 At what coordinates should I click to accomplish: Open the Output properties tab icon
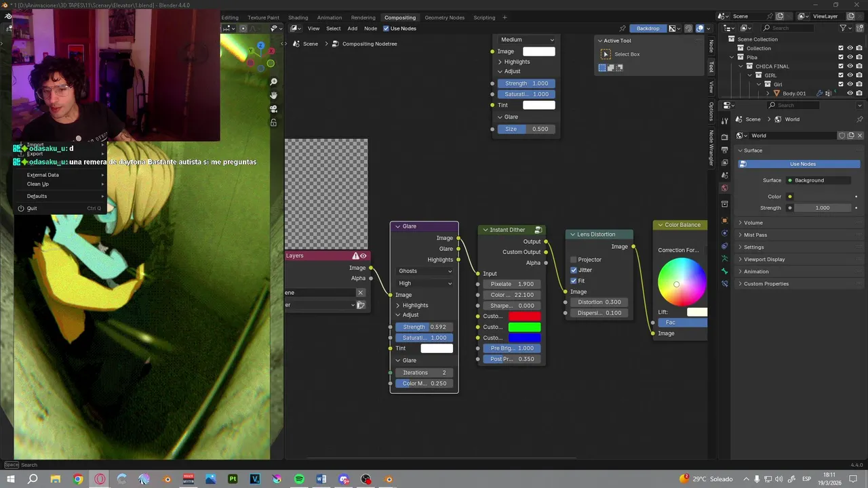pyautogui.click(x=724, y=150)
